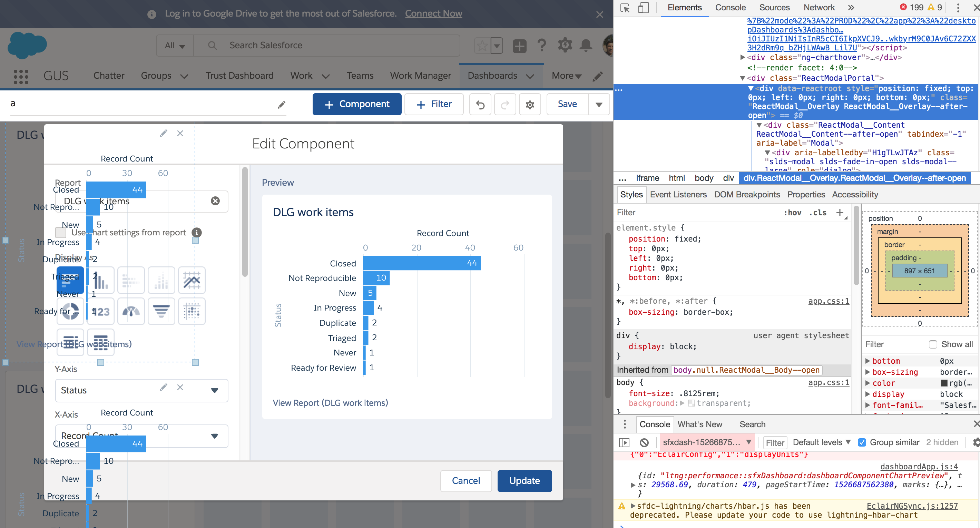Check the Use chart settings from report checkbox

(x=60, y=233)
